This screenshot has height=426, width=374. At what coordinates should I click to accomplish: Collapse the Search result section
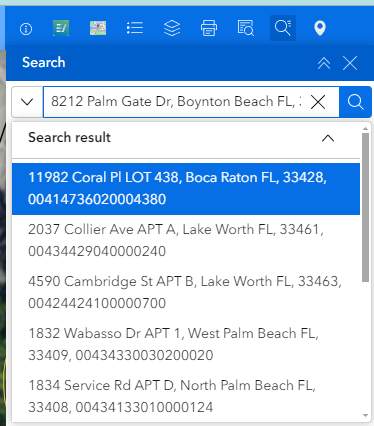(328, 138)
